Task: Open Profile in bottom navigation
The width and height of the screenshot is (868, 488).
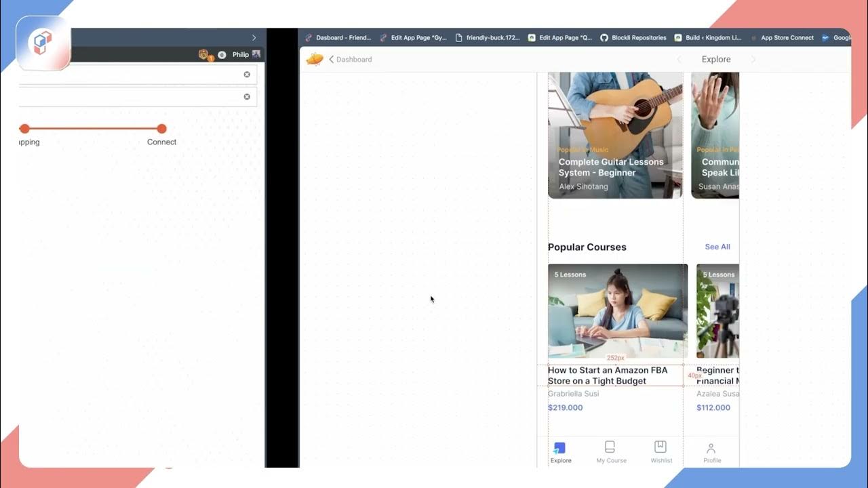Action: (711, 453)
